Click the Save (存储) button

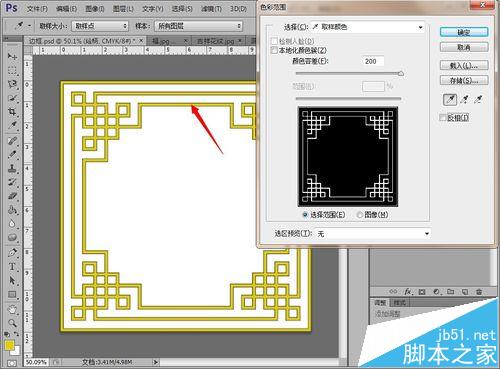coord(464,80)
